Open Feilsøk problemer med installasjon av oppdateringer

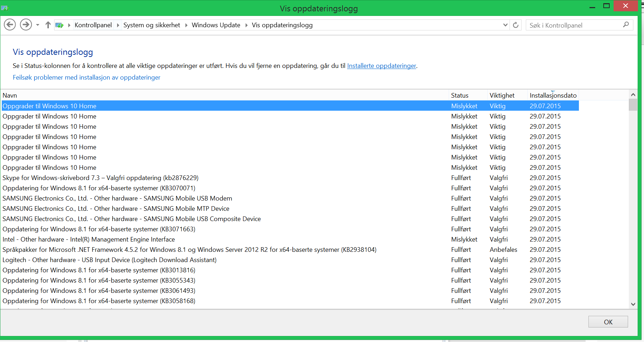(x=86, y=77)
